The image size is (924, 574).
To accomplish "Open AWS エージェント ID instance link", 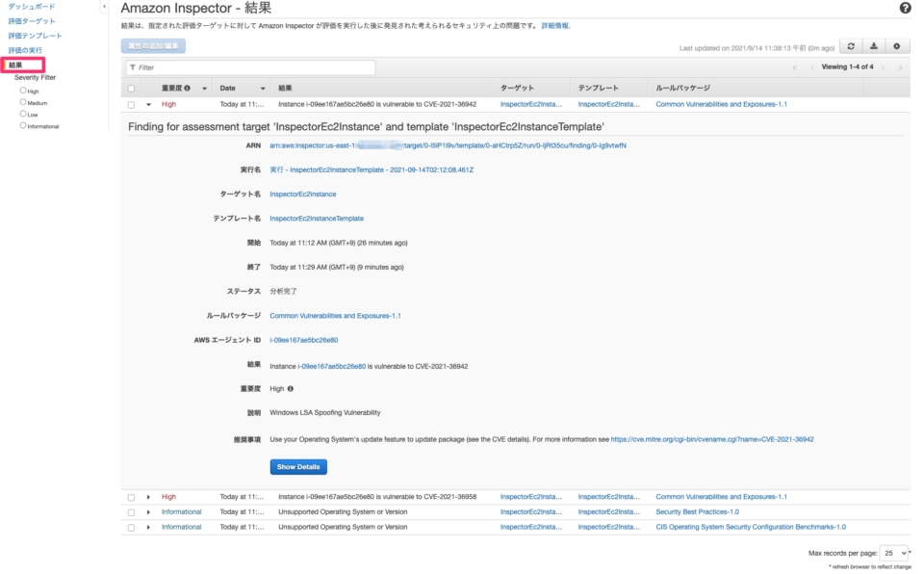I will (x=303, y=340).
